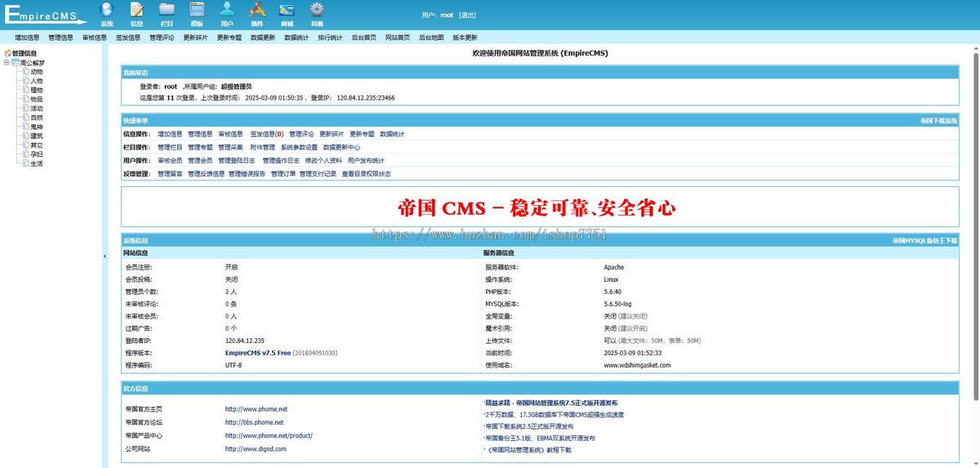
Task: Click the page icon next to 生活
Action: click(x=26, y=163)
